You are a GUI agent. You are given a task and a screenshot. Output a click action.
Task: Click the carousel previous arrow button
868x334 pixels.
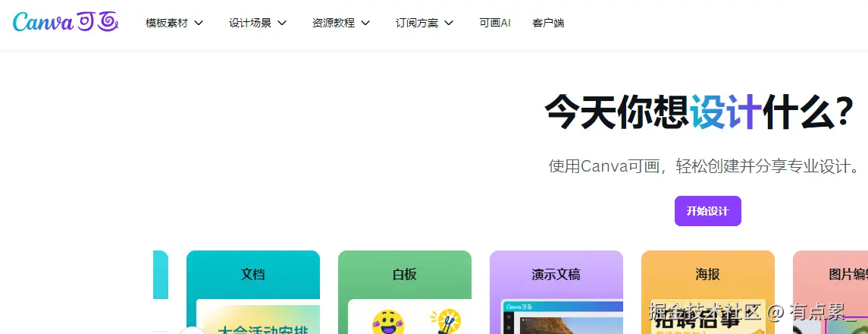click(x=192, y=331)
